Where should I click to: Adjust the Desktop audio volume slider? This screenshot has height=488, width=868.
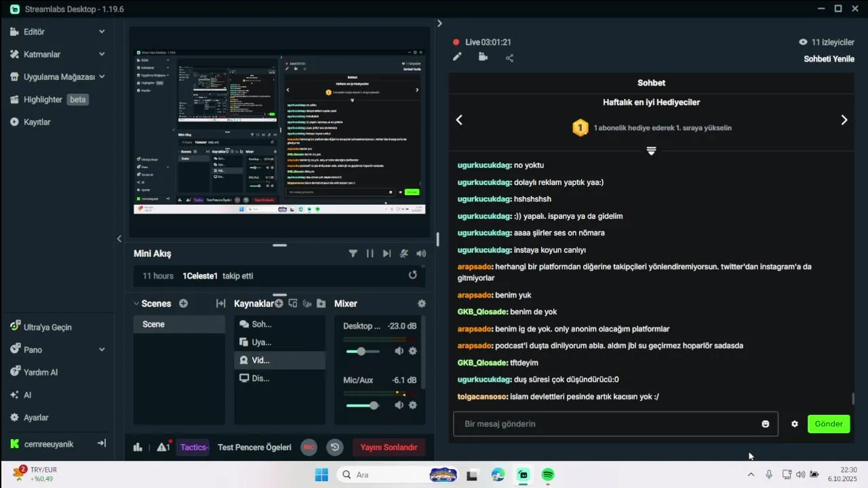pos(363,351)
